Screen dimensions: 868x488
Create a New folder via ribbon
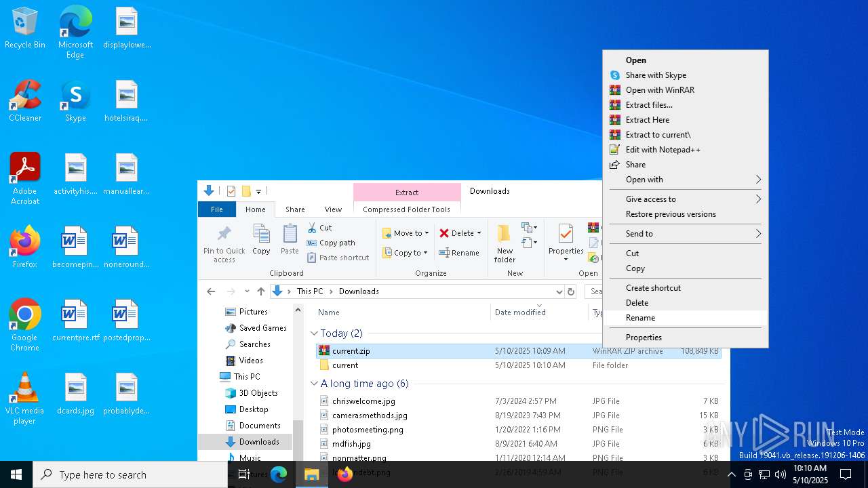tap(505, 244)
